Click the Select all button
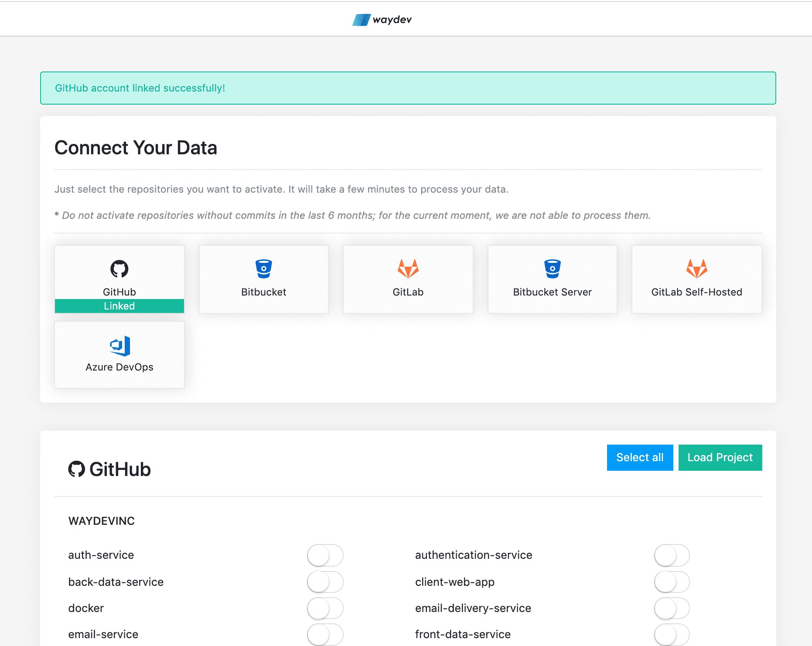This screenshot has width=812, height=646. pos(640,458)
